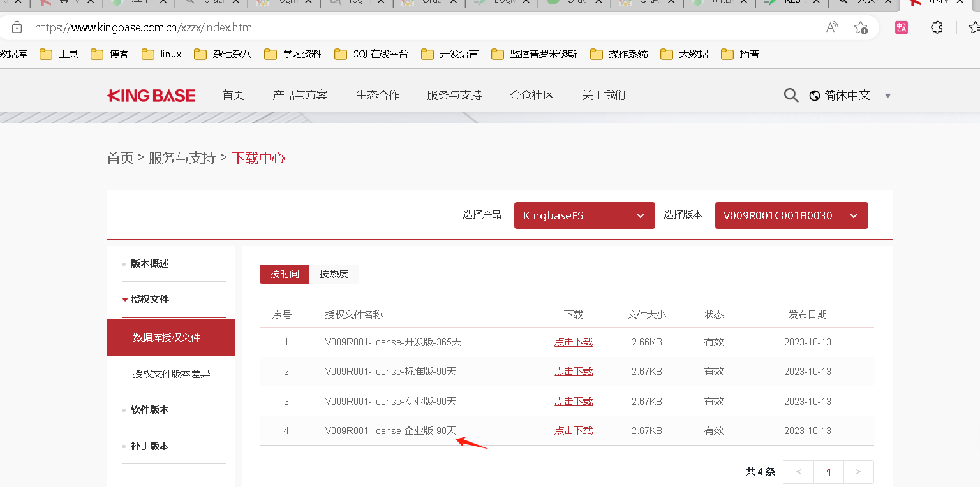Viewport: 980px width, 487px height.
Task: Open the 杂七杂八 bookmark folder
Action: [x=223, y=54]
